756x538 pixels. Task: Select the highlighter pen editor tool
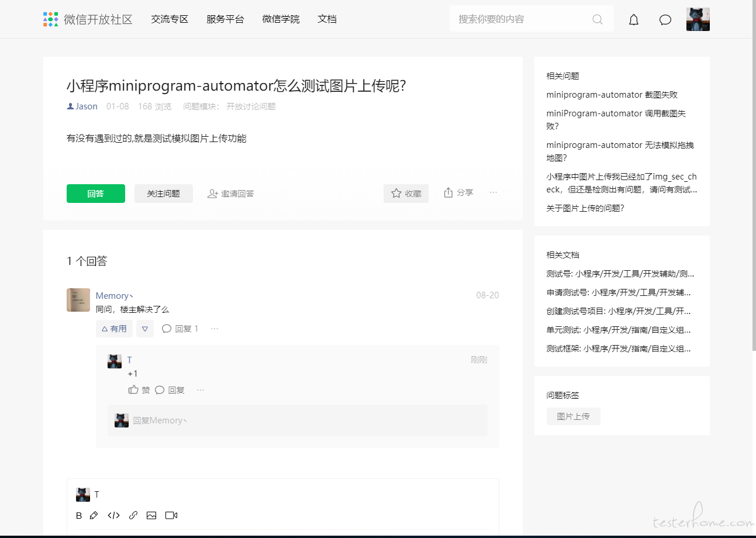pyautogui.click(x=94, y=516)
